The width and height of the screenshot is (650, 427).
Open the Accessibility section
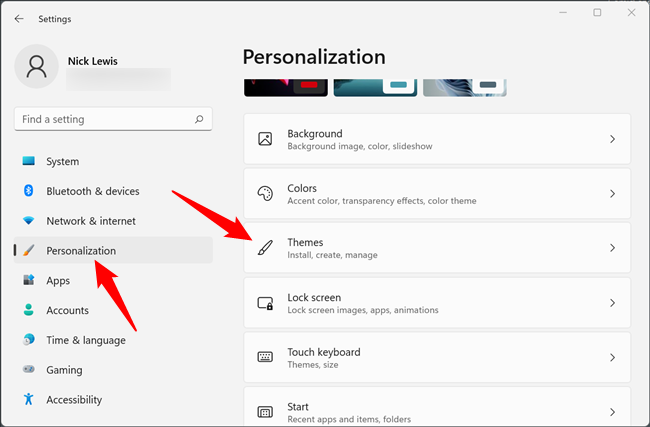click(x=73, y=399)
